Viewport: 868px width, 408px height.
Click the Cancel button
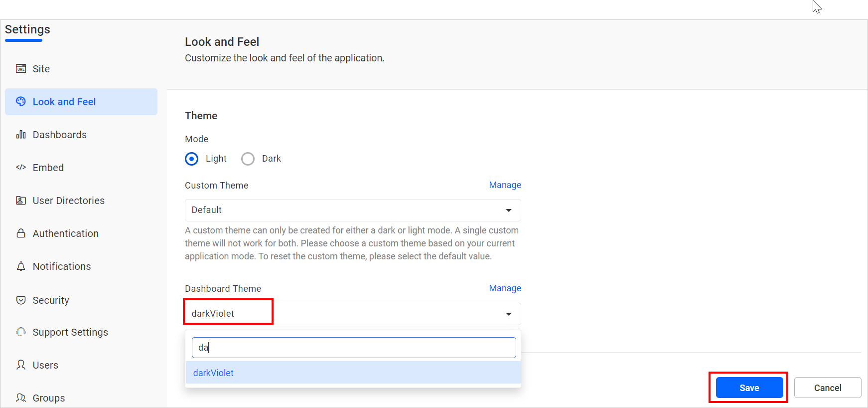827,388
